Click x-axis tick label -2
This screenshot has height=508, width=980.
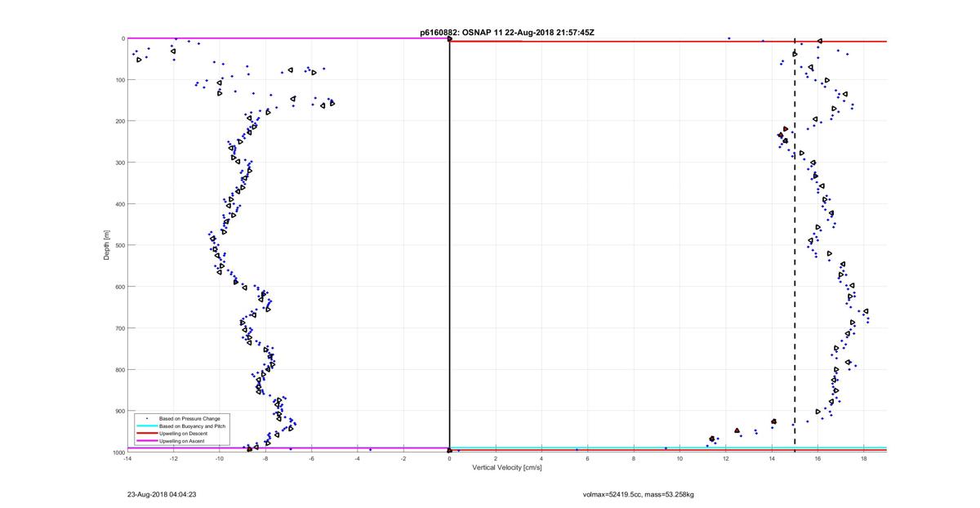click(x=403, y=459)
